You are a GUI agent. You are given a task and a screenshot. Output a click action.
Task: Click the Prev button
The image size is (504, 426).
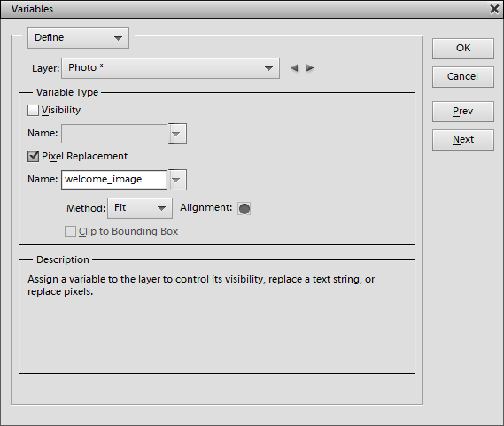(463, 112)
